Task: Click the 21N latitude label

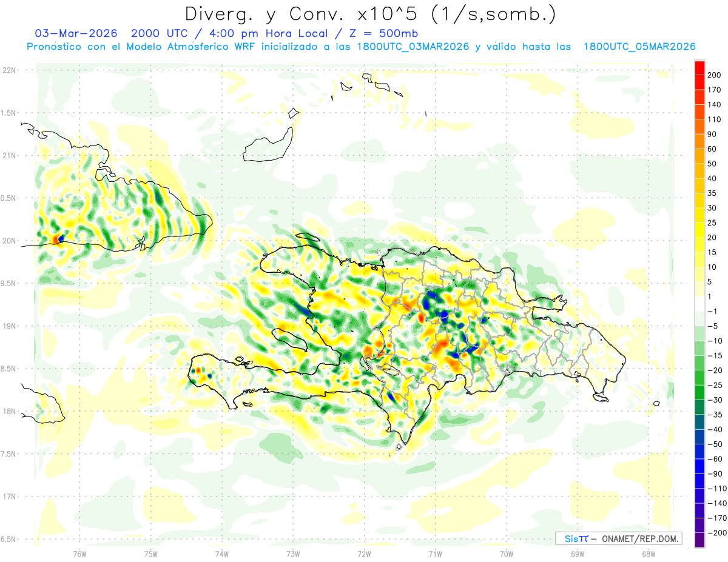Action: point(9,155)
